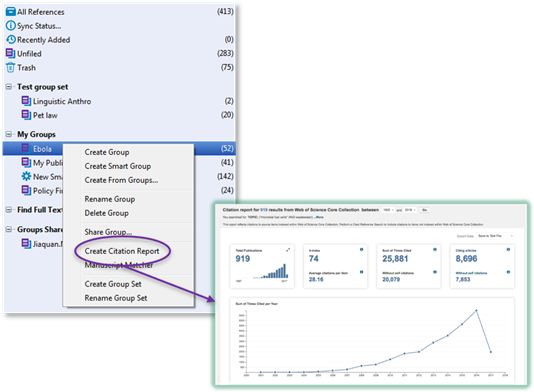Select Rename Group in context menu
Viewport: 534px width, 392px height.
pyautogui.click(x=110, y=199)
